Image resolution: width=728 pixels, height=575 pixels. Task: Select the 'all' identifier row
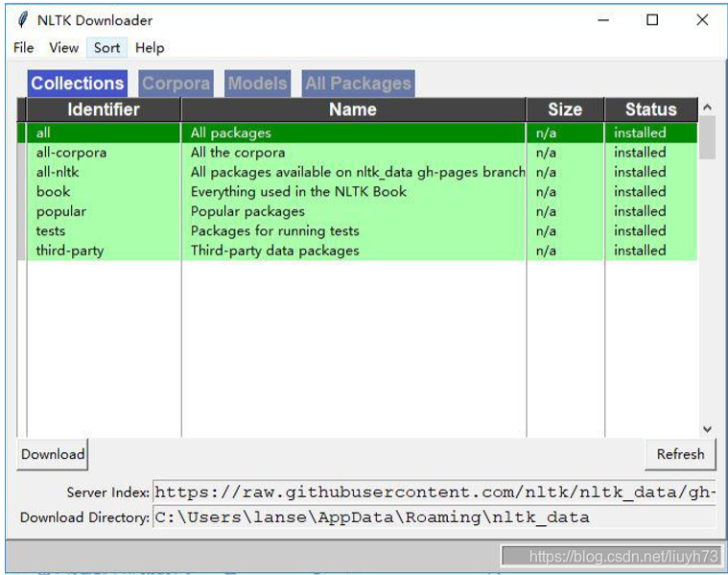[x=357, y=132]
